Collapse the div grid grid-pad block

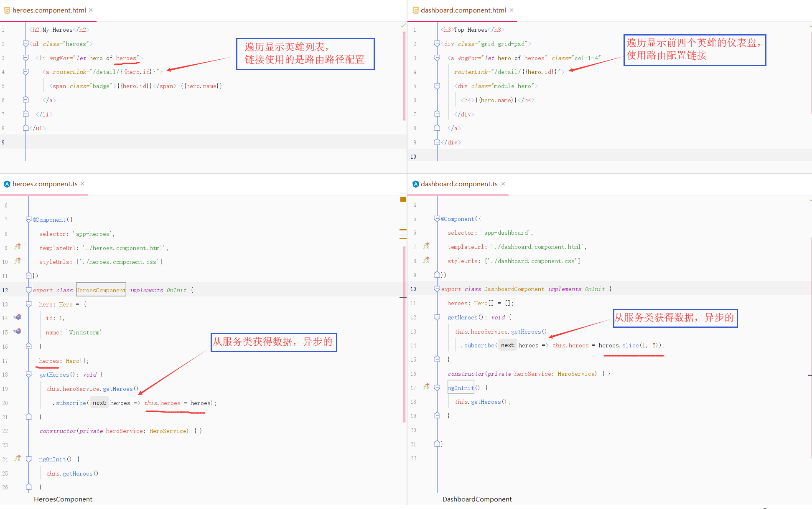437,43
